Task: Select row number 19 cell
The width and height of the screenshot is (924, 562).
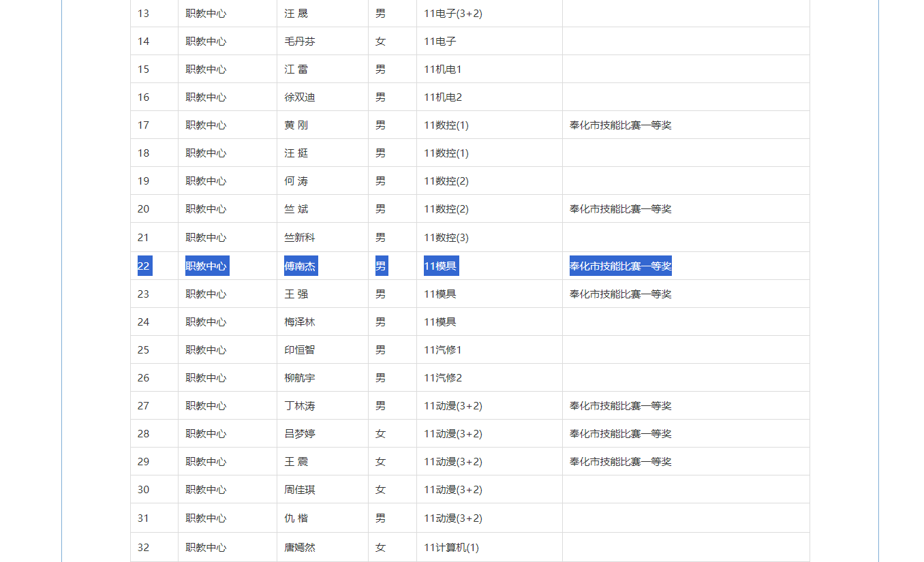Action: (144, 181)
